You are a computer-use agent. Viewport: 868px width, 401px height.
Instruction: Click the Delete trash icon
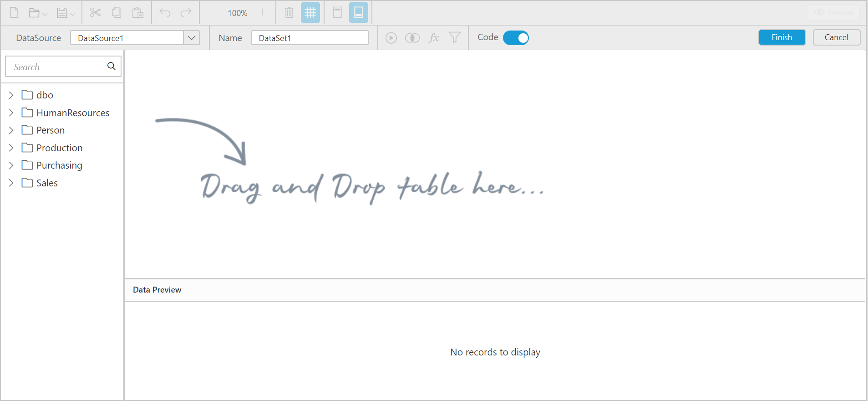289,13
